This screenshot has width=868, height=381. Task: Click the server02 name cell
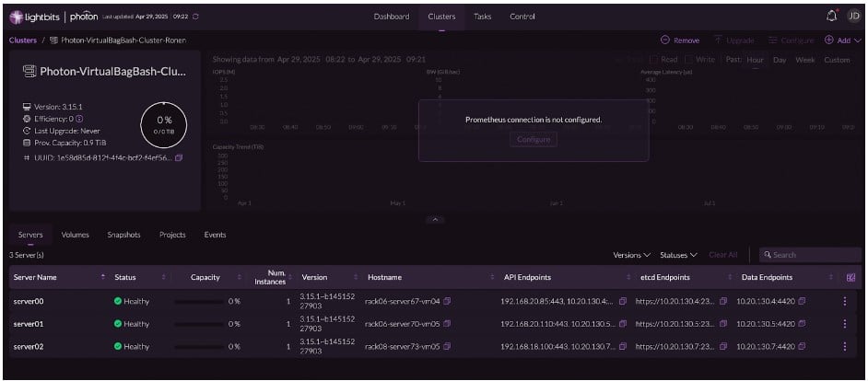click(29, 347)
